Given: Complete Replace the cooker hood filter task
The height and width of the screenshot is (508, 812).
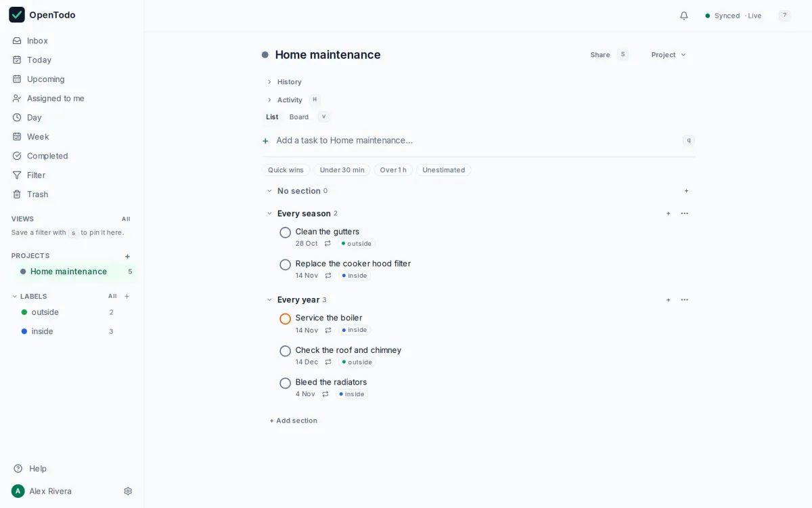Looking at the screenshot, I should click(x=286, y=265).
